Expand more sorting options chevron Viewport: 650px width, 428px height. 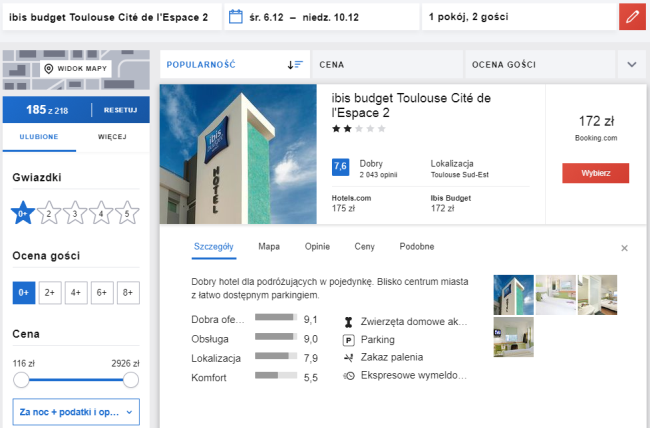[x=632, y=65]
